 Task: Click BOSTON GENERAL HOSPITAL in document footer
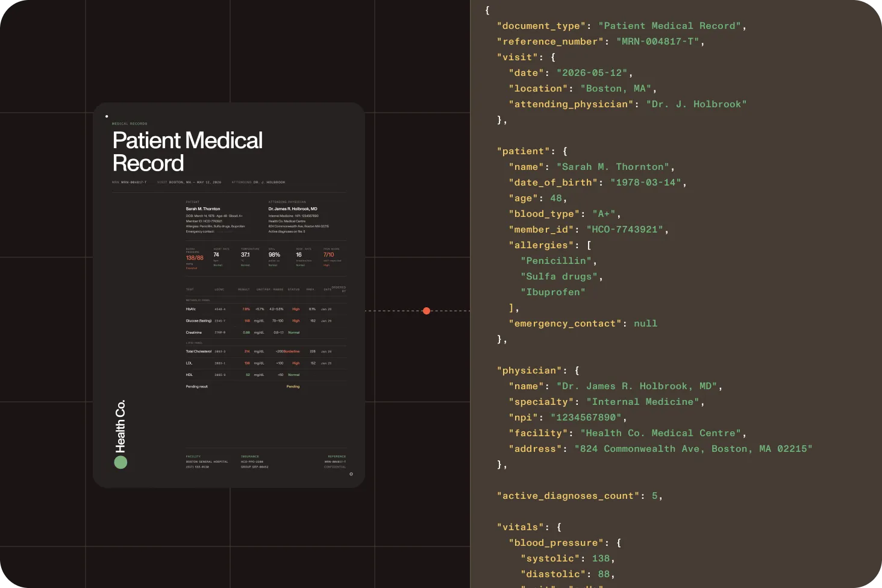(x=207, y=461)
